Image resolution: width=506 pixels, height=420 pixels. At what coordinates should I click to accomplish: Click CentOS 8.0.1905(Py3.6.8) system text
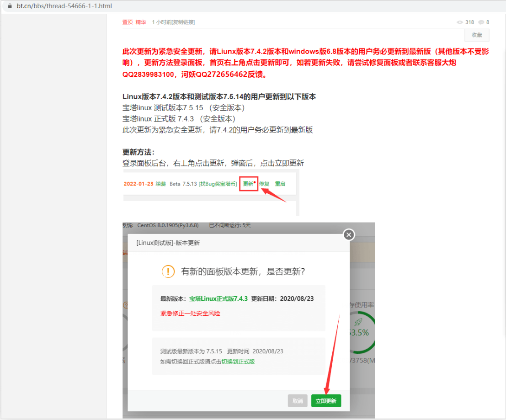168,225
